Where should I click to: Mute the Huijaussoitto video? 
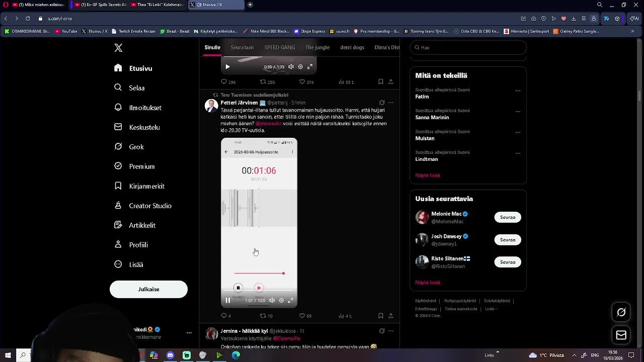point(272,301)
